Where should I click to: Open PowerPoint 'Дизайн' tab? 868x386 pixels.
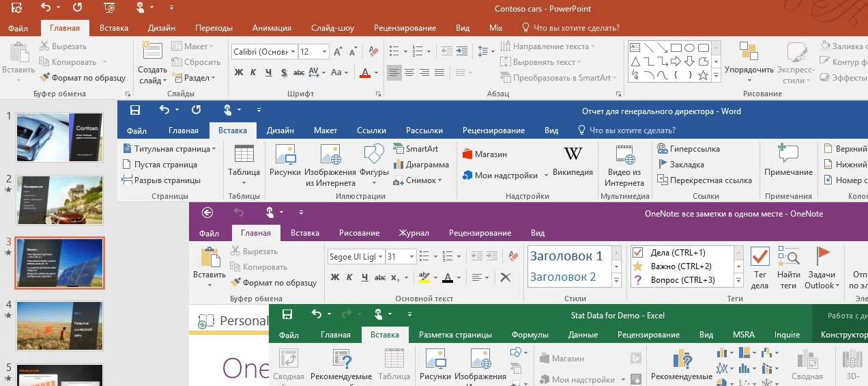coord(161,28)
